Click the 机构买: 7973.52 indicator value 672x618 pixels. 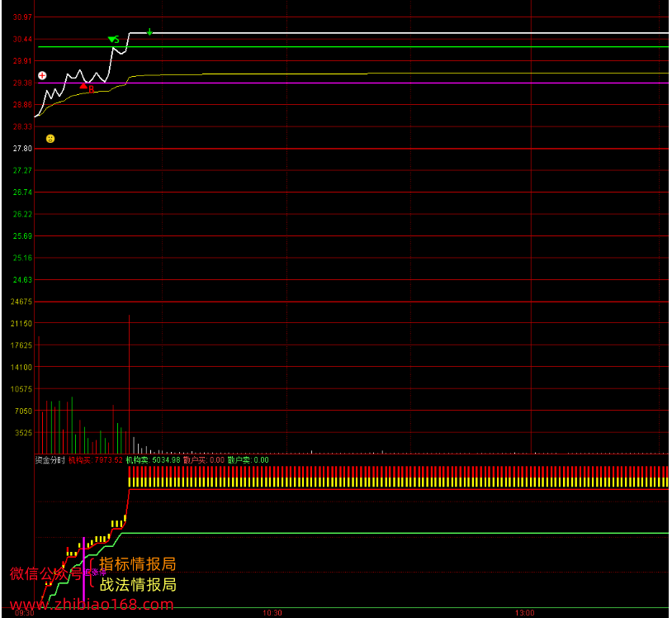tap(96, 460)
